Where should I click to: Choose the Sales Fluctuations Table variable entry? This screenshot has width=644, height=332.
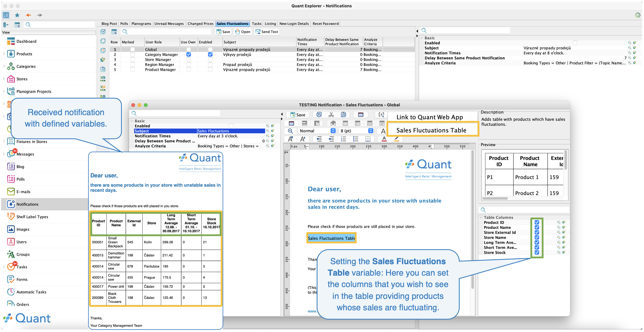[x=431, y=130]
